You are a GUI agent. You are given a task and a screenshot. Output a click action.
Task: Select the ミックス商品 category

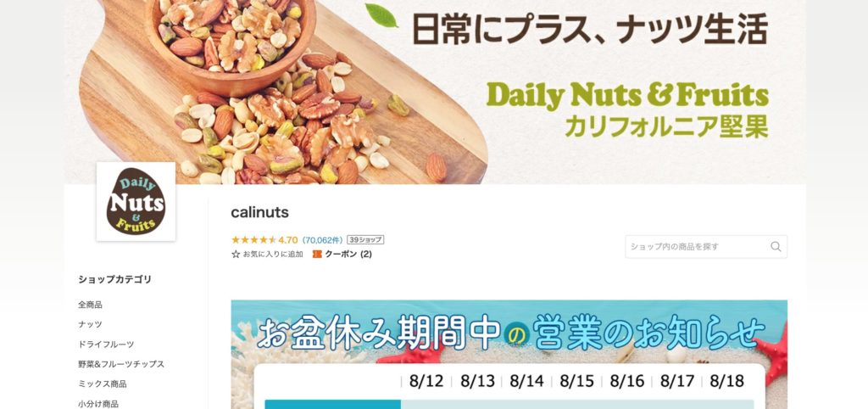click(103, 384)
